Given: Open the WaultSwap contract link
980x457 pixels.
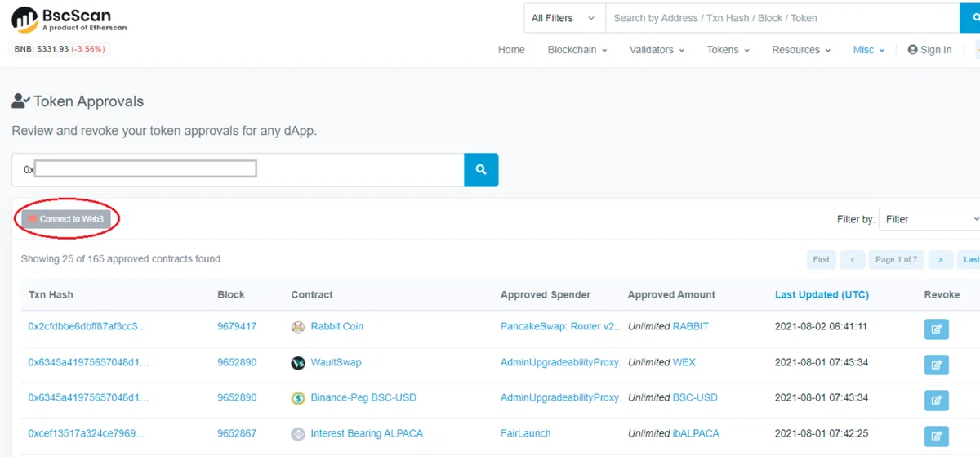Looking at the screenshot, I should pos(336,362).
